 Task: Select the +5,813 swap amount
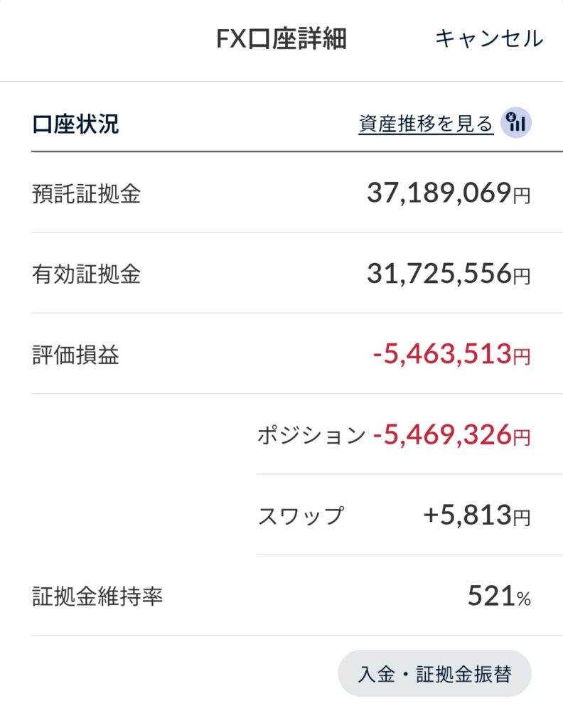coord(467,515)
